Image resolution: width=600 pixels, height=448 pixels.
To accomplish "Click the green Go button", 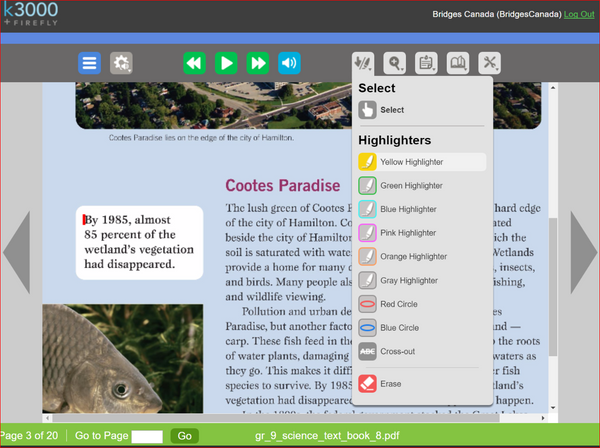I will click(184, 436).
